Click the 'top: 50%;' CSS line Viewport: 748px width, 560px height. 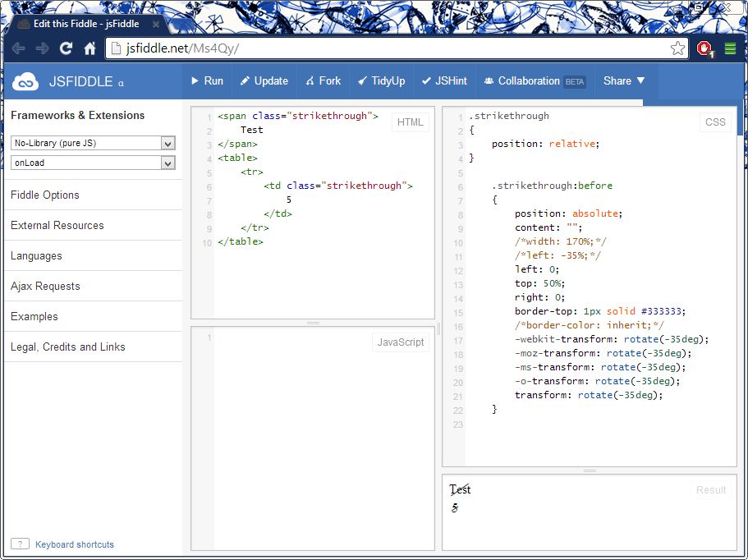click(539, 283)
